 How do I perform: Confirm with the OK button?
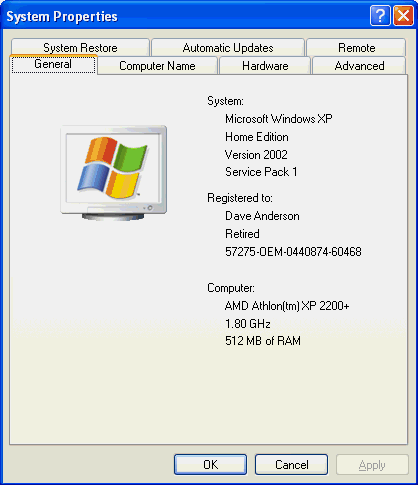(210, 464)
